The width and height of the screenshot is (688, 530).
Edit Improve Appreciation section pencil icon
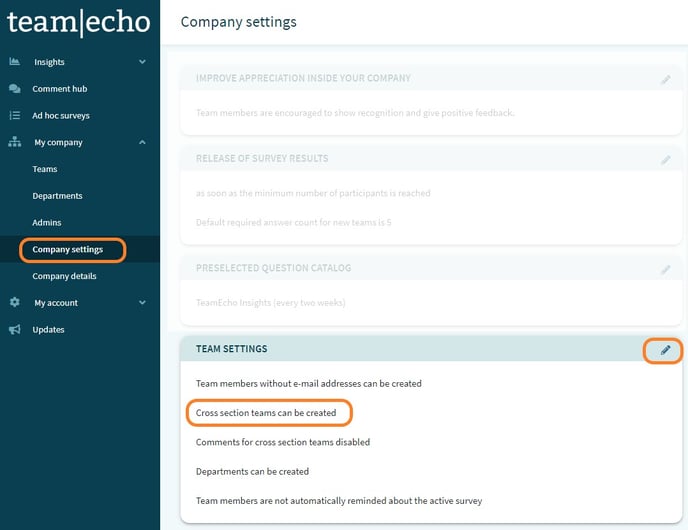tap(666, 80)
